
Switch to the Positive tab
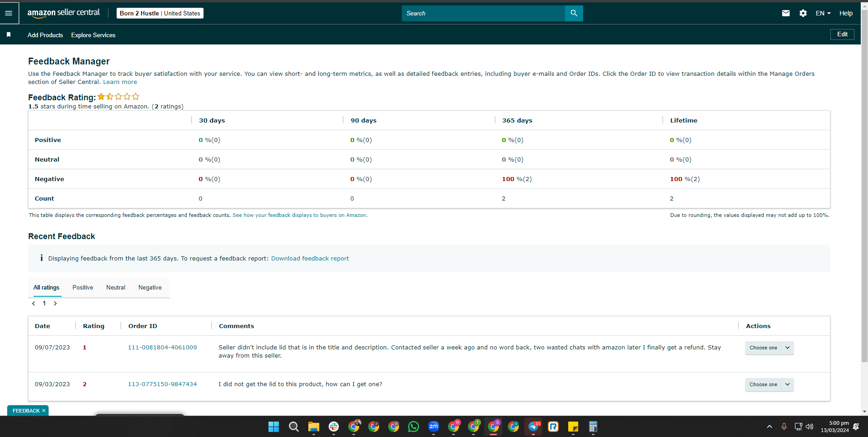pyautogui.click(x=83, y=288)
